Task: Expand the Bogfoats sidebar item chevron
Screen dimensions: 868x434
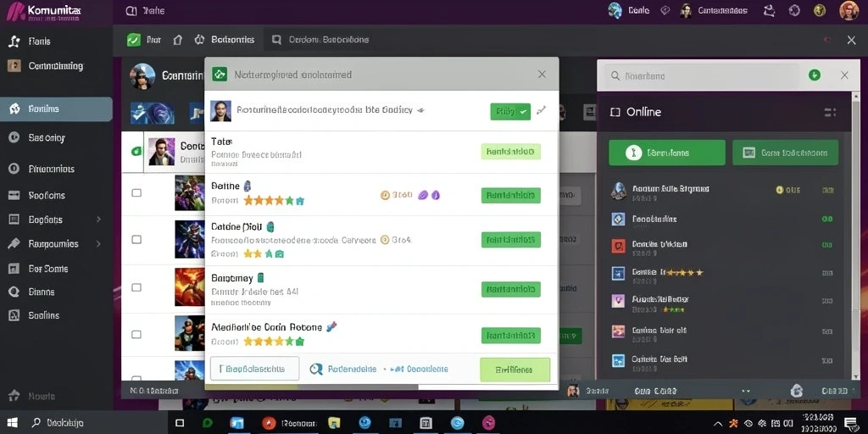Action: [x=98, y=220]
